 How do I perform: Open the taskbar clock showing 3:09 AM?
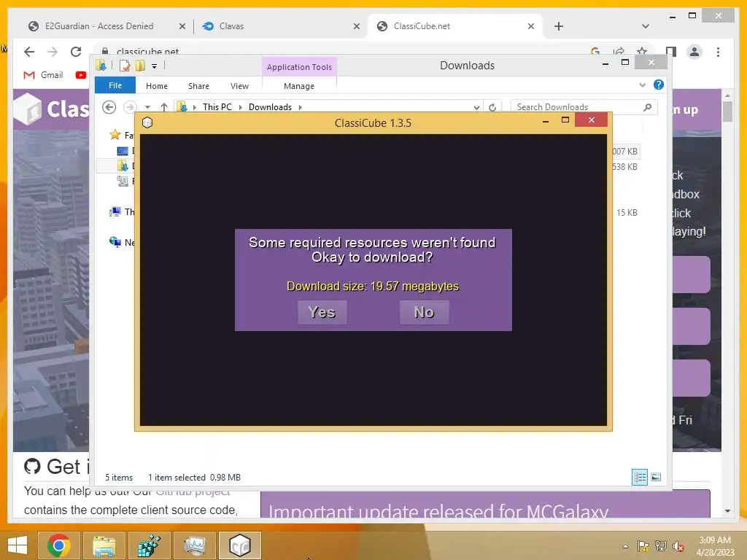point(715,545)
